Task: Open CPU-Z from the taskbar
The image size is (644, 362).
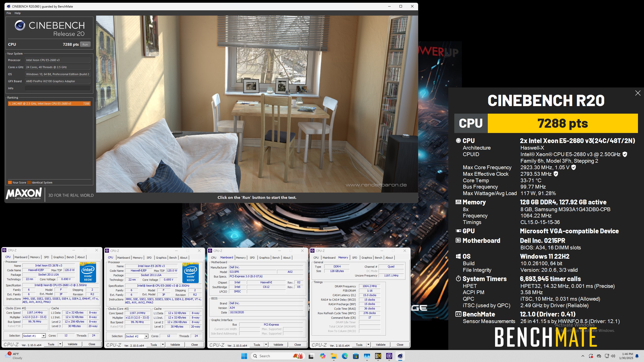Action: click(x=389, y=356)
